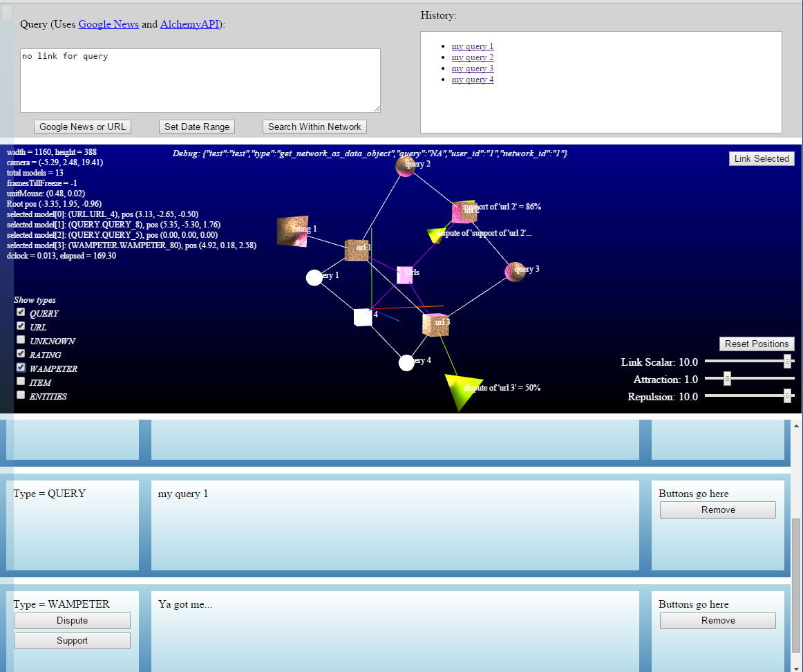Uncheck the QUERY type checkbox

coord(21,312)
